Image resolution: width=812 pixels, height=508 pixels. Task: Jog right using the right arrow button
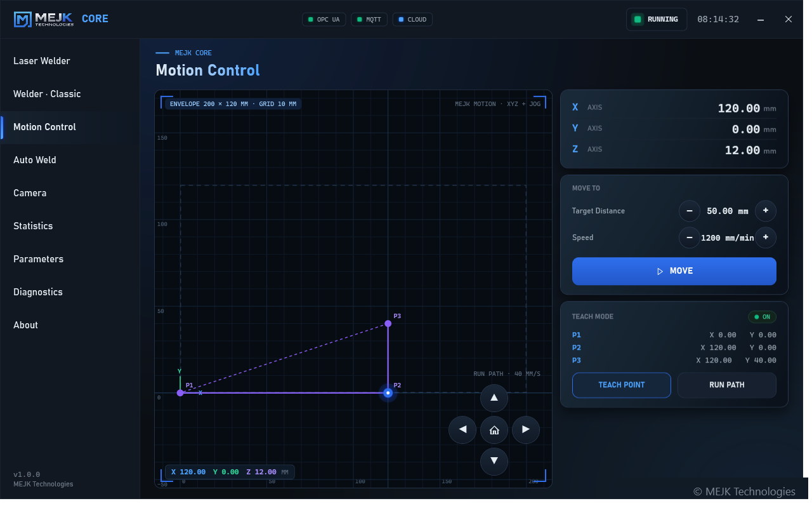526,430
